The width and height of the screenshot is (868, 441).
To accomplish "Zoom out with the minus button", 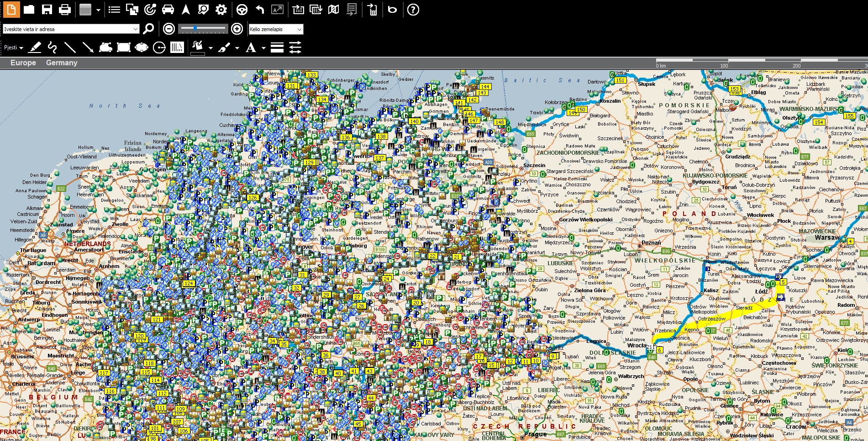I will 169,29.
